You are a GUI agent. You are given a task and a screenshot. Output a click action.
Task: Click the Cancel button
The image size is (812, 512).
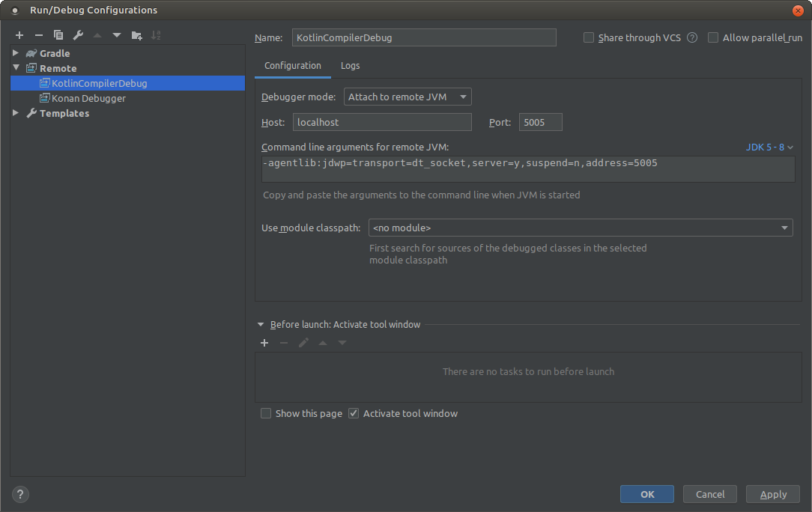click(710, 494)
